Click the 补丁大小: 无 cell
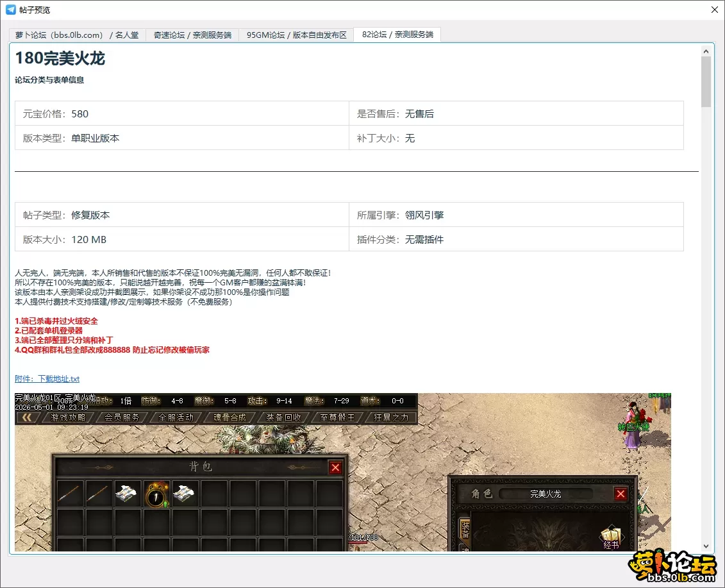Viewport: 725px width, 588px height. [517, 139]
